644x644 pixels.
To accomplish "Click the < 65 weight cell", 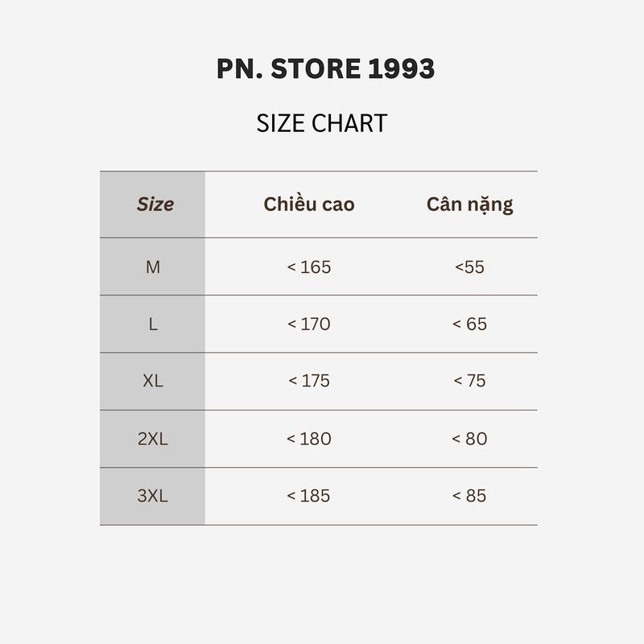I will click(469, 324).
